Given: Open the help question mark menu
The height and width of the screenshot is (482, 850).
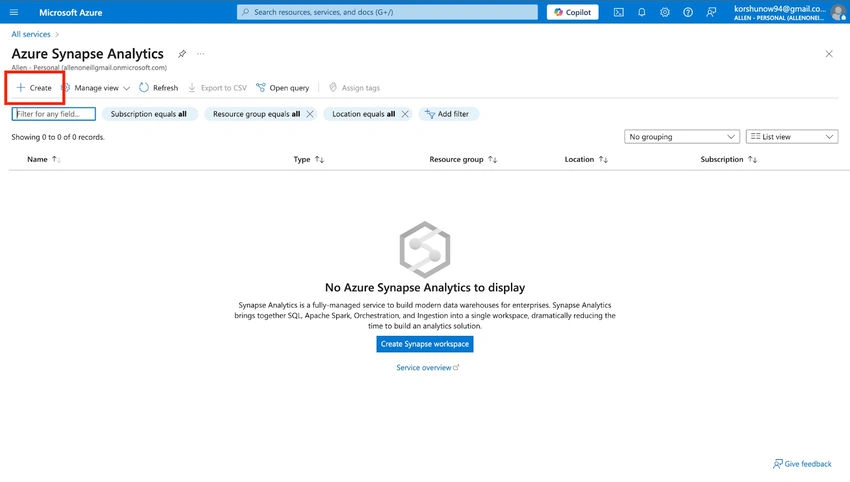Looking at the screenshot, I should pos(688,12).
